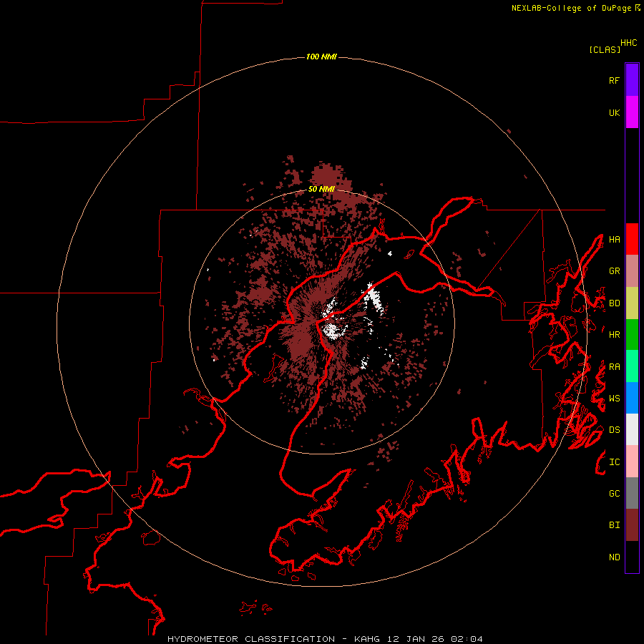This screenshot has width=644, height=644.
Task: Pick the RA light green legend swatch
Action: [x=632, y=366]
